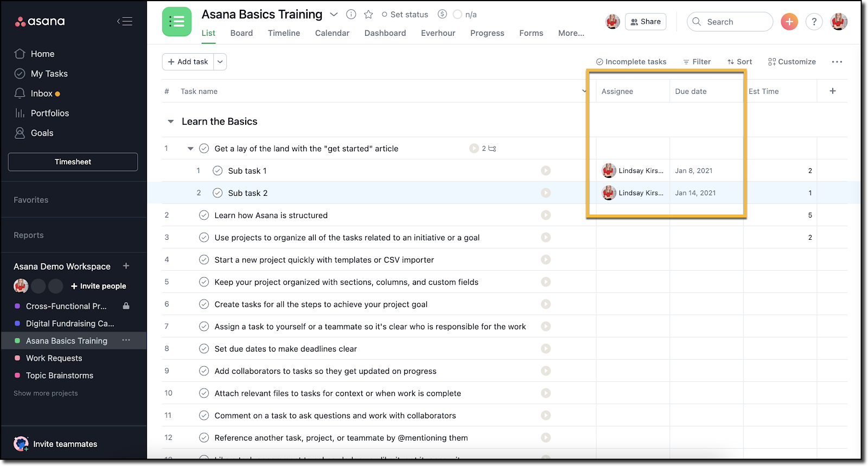The height and width of the screenshot is (466, 868).
Task: Open Work Requests project with pink dot
Action: 54,358
